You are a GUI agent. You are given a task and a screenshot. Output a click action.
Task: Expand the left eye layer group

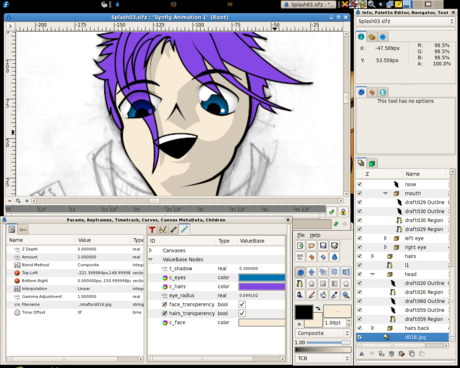click(x=385, y=238)
